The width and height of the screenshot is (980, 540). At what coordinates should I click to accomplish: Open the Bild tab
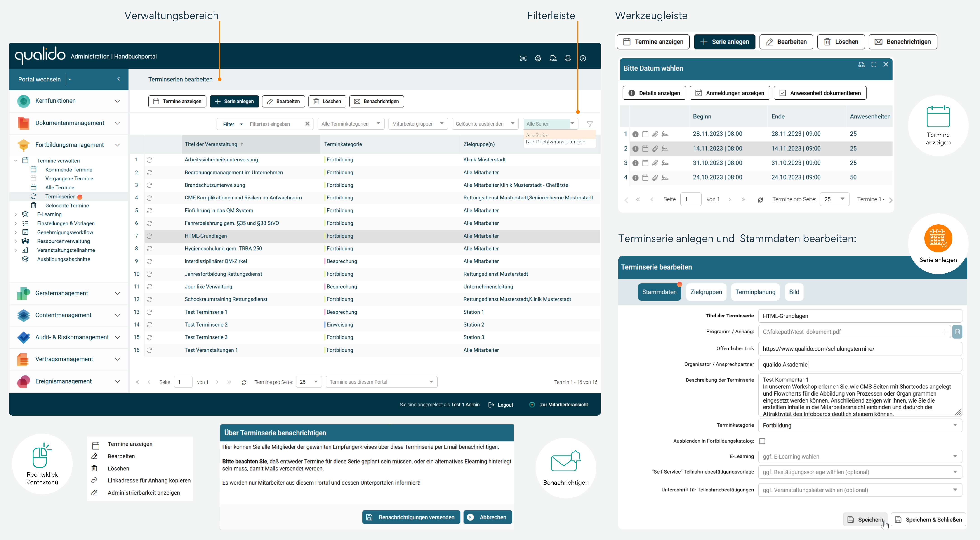click(x=794, y=292)
